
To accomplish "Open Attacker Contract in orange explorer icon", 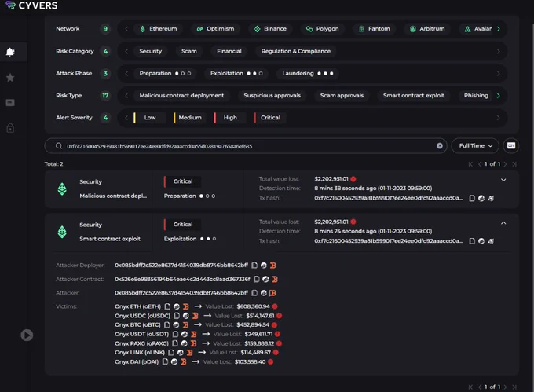I will [275, 279].
